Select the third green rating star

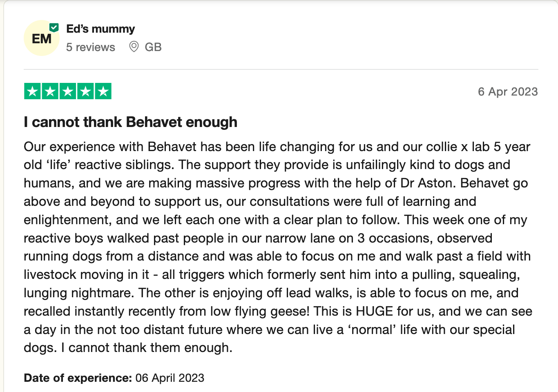[x=68, y=91]
